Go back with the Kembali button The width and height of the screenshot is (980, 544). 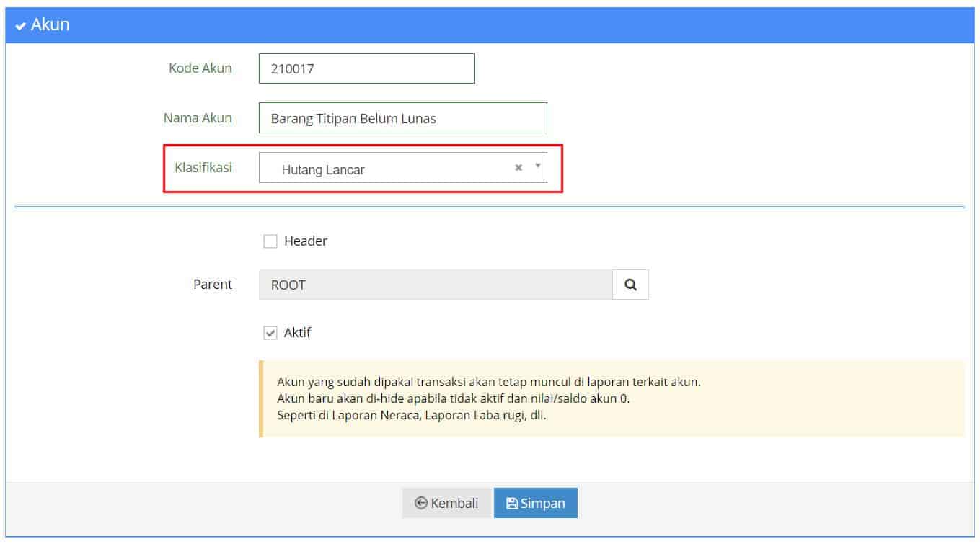pyautogui.click(x=446, y=503)
